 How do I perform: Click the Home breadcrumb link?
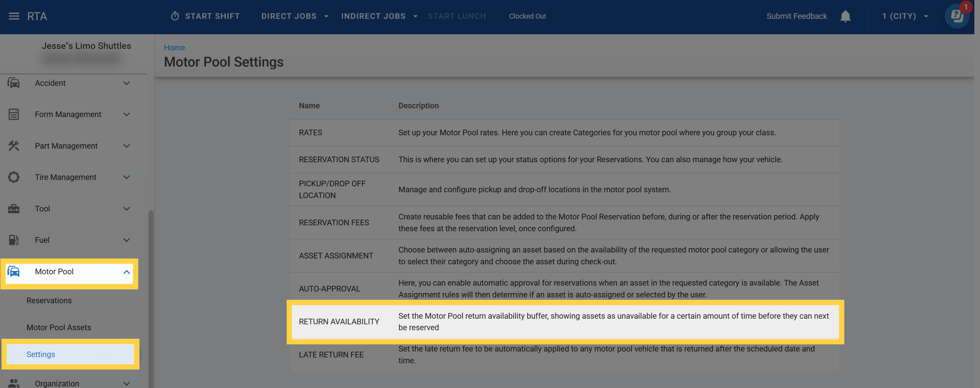click(x=174, y=48)
